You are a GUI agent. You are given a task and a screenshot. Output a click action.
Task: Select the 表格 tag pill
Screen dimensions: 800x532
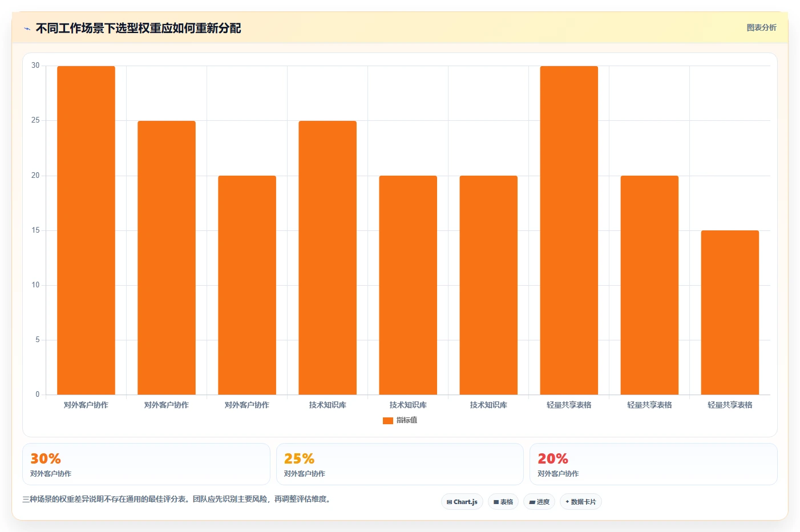pos(503,502)
